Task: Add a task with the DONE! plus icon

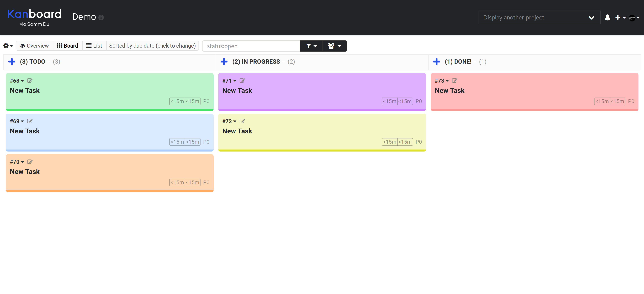Action: click(x=436, y=62)
